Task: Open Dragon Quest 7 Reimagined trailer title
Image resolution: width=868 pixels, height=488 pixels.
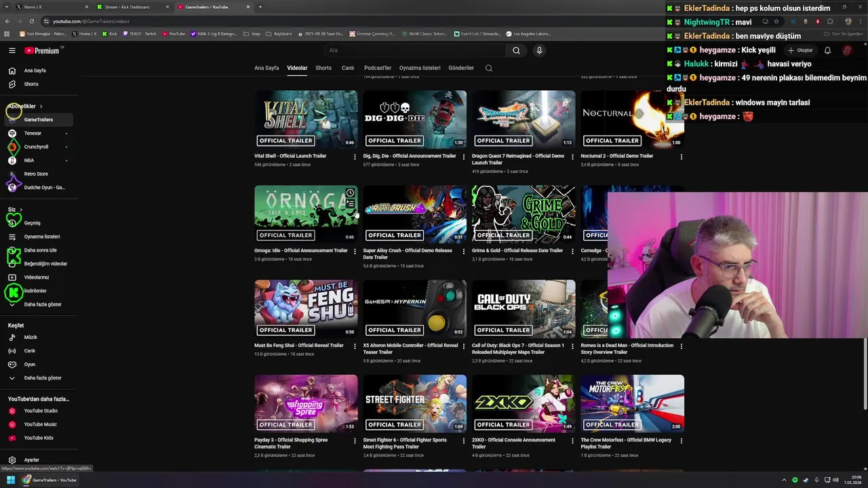Action: pyautogui.click(x=519, y=159)
